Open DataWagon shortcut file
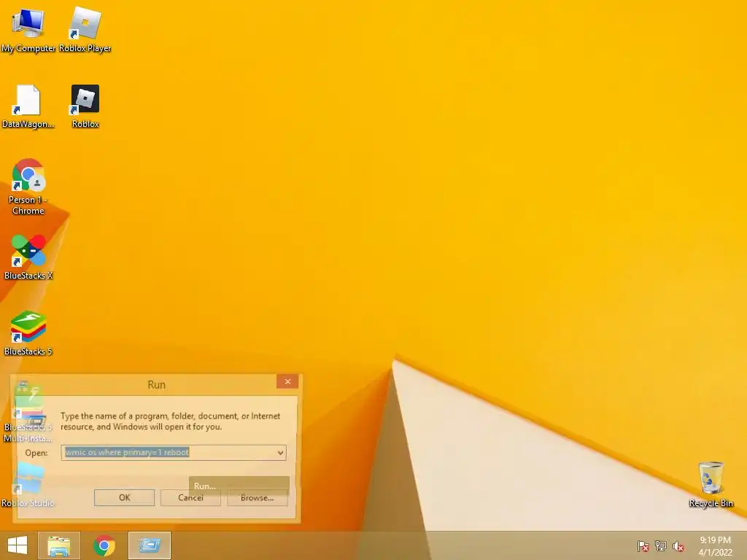The width and height of the screenshot is (747, 560). click(28, 106)
